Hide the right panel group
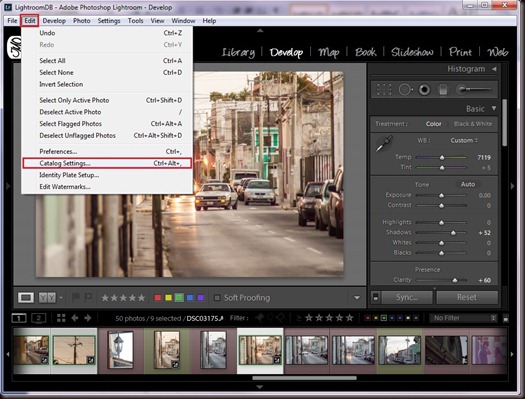This screenshot has height=399, width=525. click(512, 186)
